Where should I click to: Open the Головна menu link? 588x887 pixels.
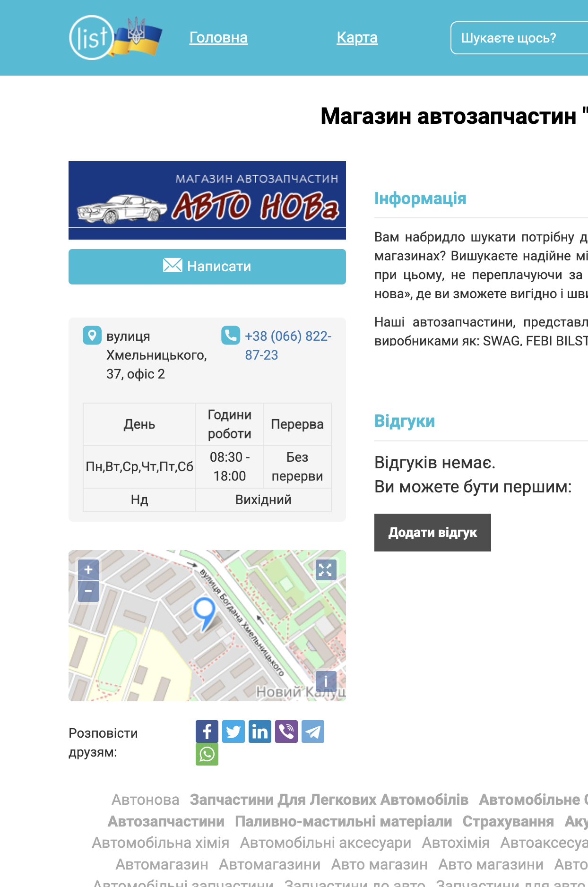[218, 37]
